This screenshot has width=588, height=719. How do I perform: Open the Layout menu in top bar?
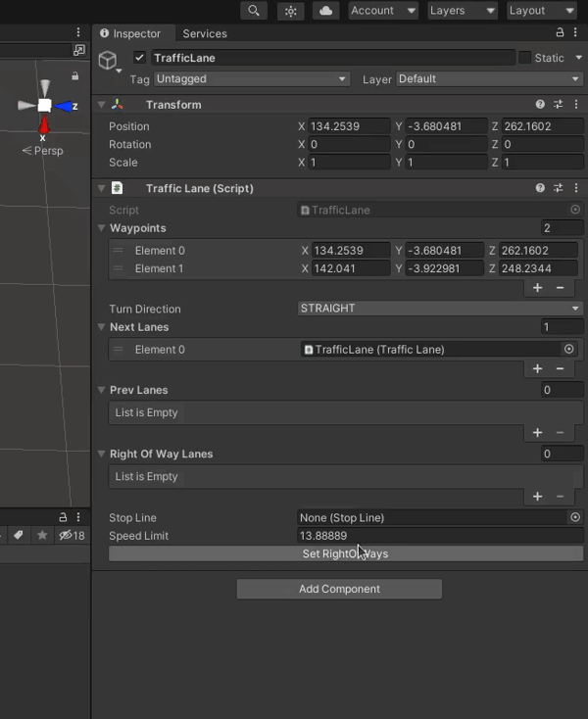[541, 11]
